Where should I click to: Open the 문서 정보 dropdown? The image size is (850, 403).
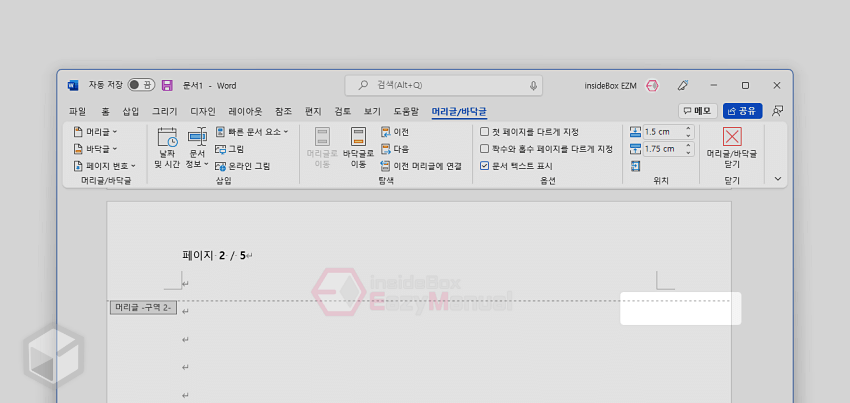tap(197, 148)
